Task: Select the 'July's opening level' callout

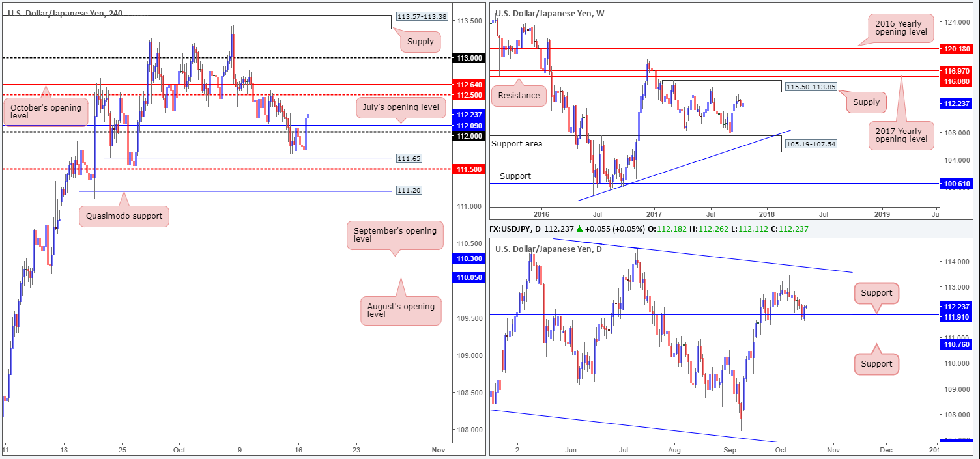Action: (399, 107)
